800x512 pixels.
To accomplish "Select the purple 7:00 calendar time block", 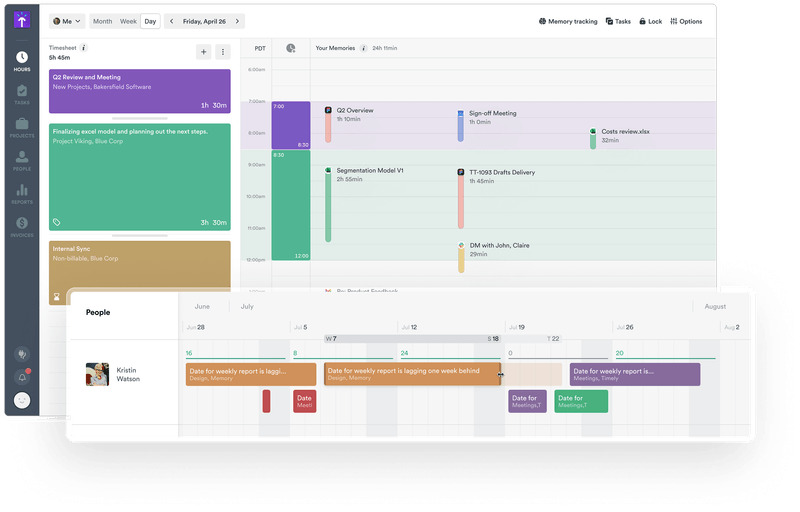I will click(x=290, y=125).
